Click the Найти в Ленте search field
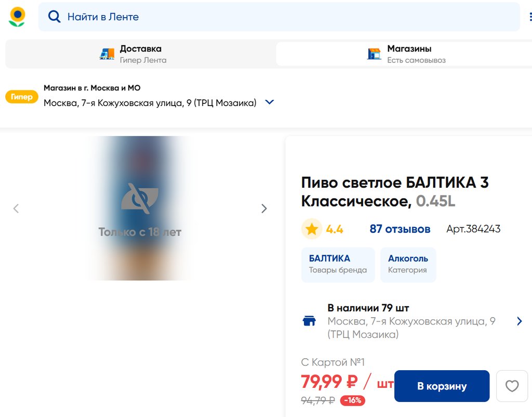 pos(286,17)
